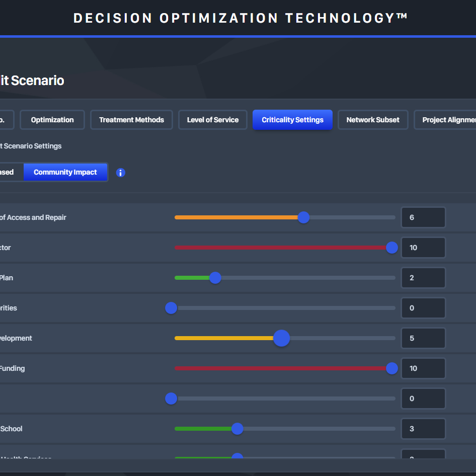The image size is (476, 476).
Task: Click the Funding slider handle at maximum
Action: point(392,368)
